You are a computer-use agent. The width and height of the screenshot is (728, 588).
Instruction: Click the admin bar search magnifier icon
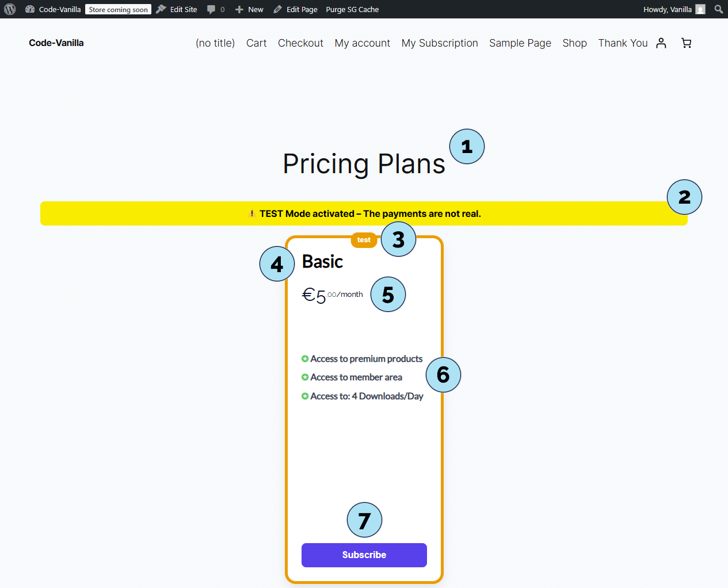(x=718, y=9)
